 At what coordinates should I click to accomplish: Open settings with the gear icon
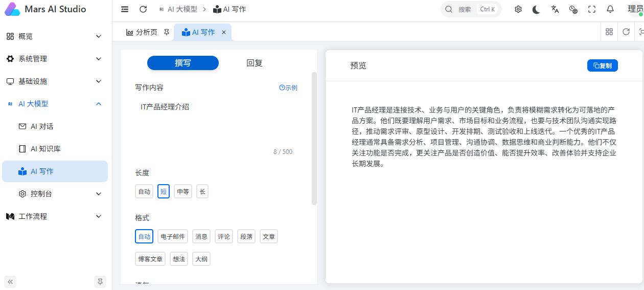tap(518, 9)
